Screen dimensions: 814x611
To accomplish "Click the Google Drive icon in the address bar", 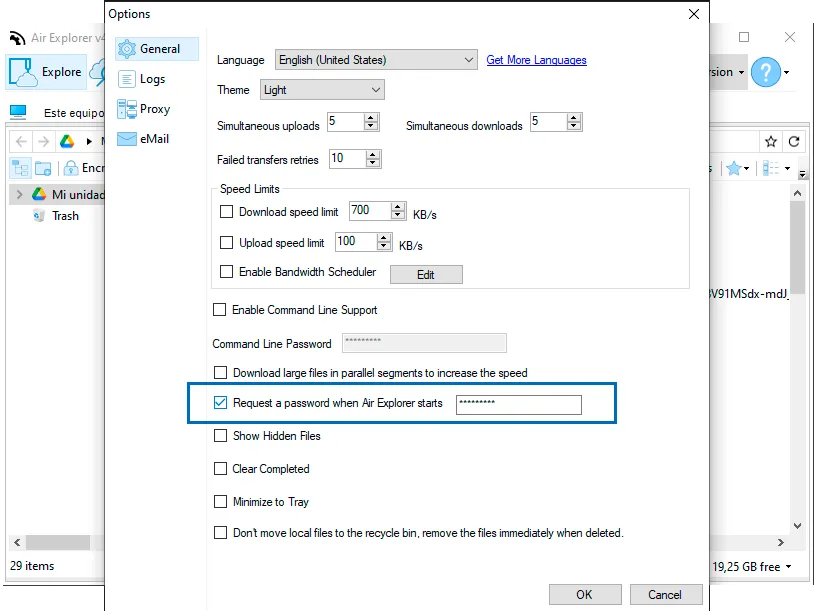I will tap(67, 141).
